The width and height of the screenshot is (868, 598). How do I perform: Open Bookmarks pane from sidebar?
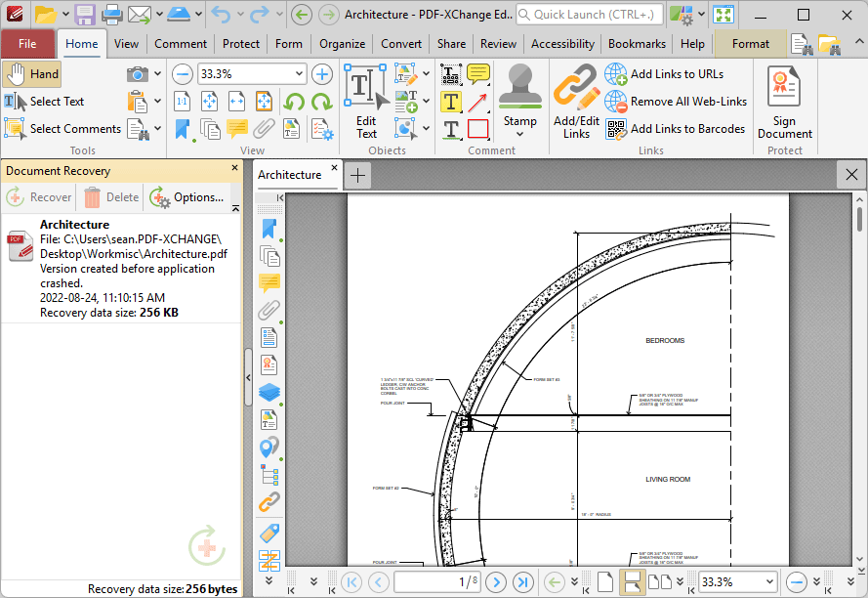[x=269, y=229]
